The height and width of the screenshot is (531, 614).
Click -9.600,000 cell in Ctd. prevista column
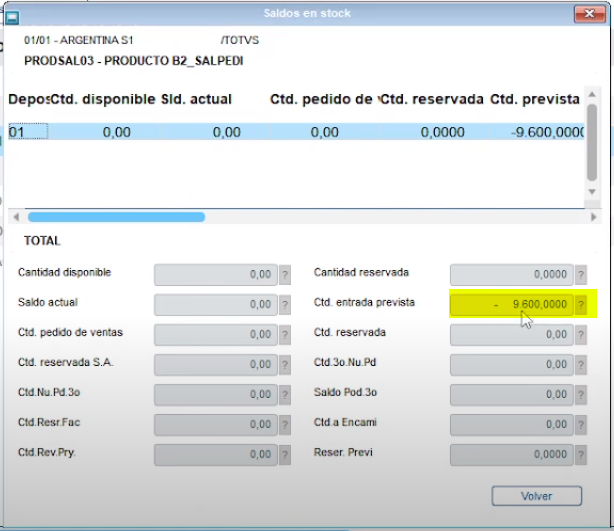[538, 132]
